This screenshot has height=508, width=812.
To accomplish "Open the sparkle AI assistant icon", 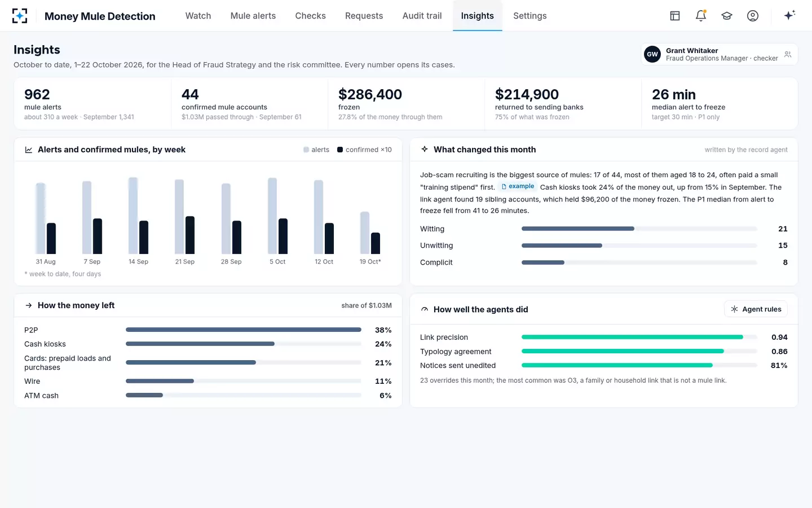I will (x=789, y=15).
